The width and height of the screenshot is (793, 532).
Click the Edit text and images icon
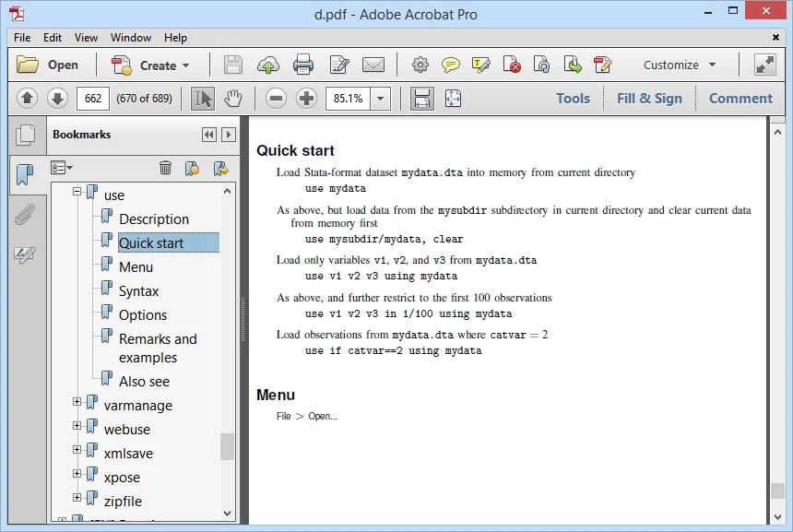(x=338, y=65)
